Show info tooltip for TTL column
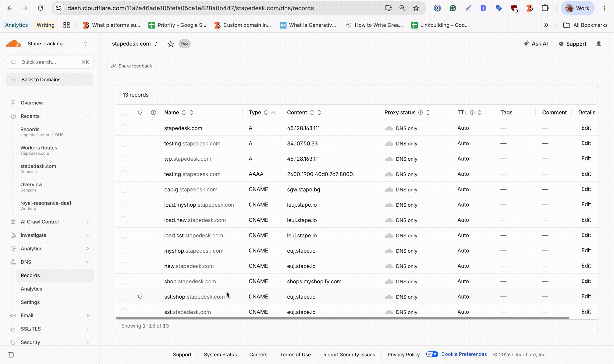Screen dimensions: 614x364 point(472,113)
